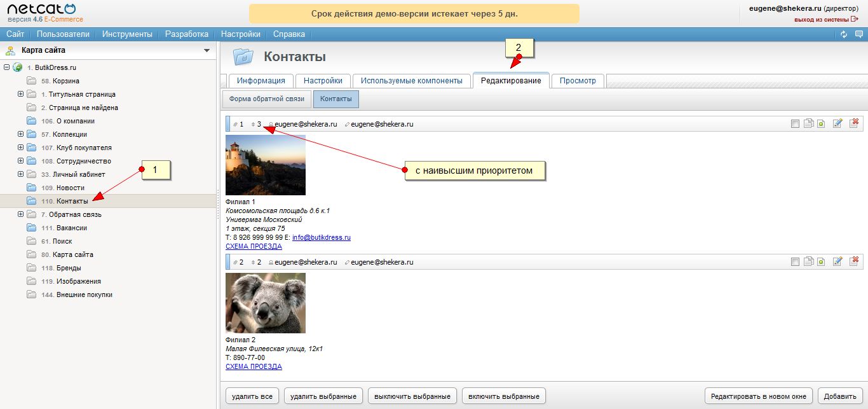Expand the Коллекции tree node
The width and height of the screenshot is (868, 409).
coord(20,134)
